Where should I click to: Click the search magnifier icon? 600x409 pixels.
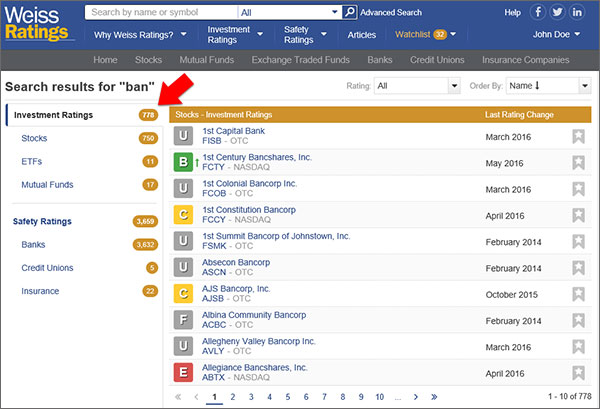click(x=349, y=13)
